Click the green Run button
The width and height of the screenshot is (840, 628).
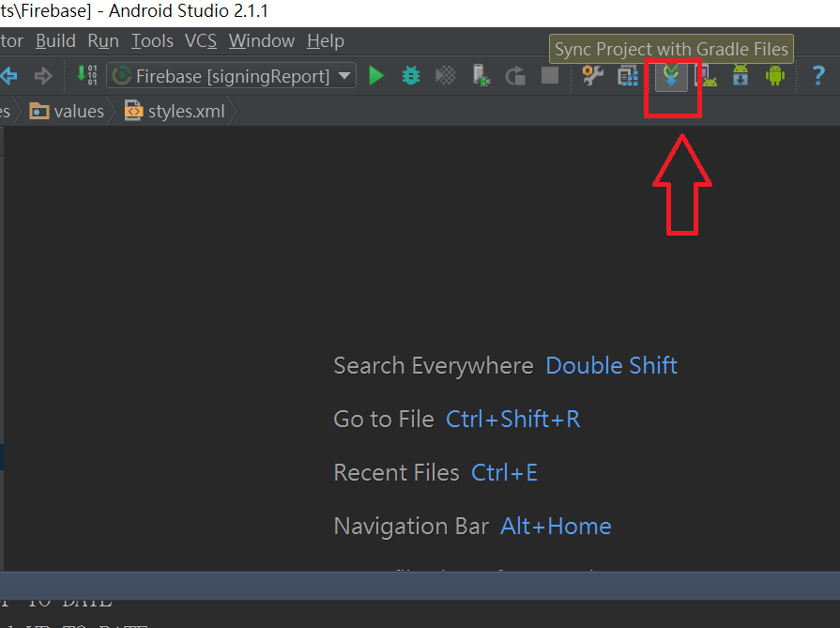[x=376, y=76]
